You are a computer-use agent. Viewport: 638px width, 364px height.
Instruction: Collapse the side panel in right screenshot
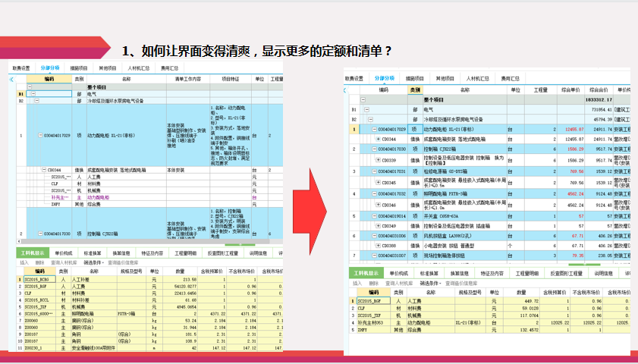345,90
